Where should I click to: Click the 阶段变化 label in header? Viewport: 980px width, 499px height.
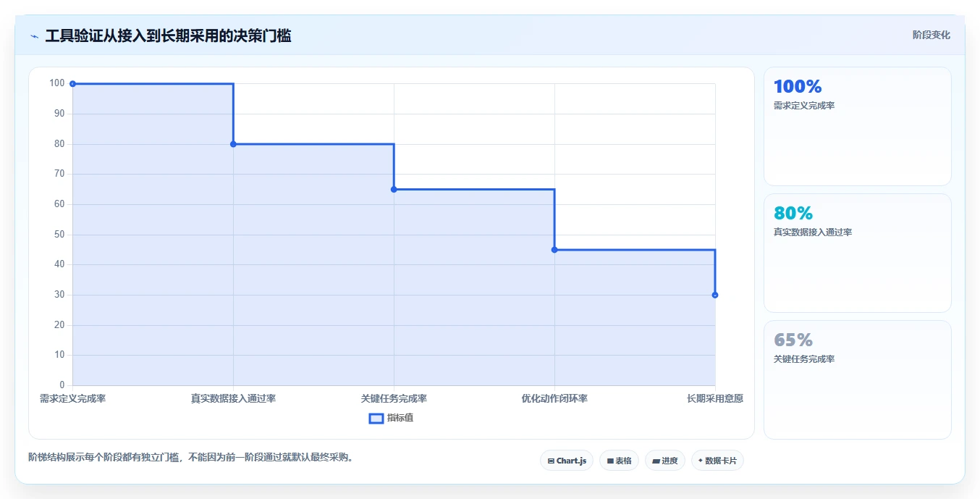pyautogui.click(x=931, y=35)
